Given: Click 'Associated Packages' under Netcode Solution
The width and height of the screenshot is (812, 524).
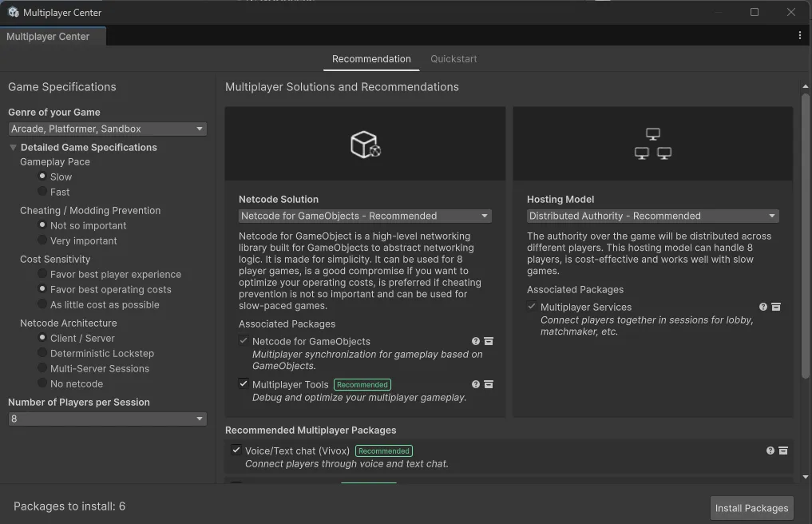Looking at the screenshot, I should click(287, 324).
